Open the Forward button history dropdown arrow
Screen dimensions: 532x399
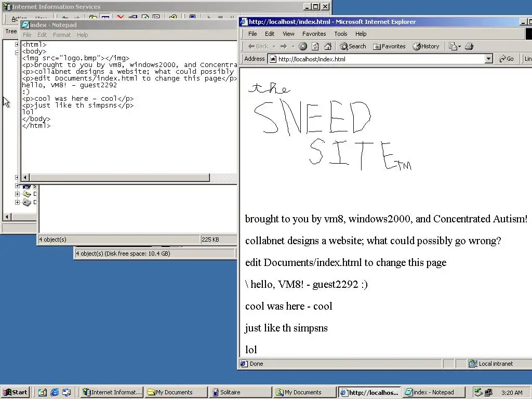click(x=293, y=46)
